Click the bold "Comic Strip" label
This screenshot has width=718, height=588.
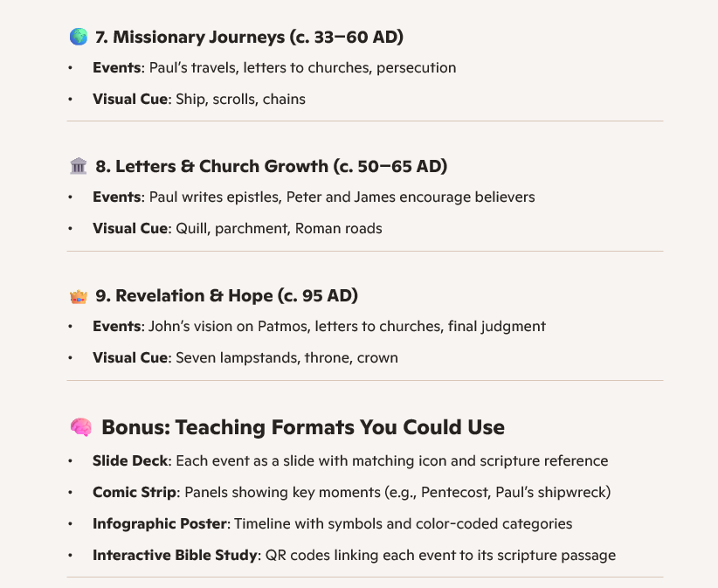pos(135,492)
